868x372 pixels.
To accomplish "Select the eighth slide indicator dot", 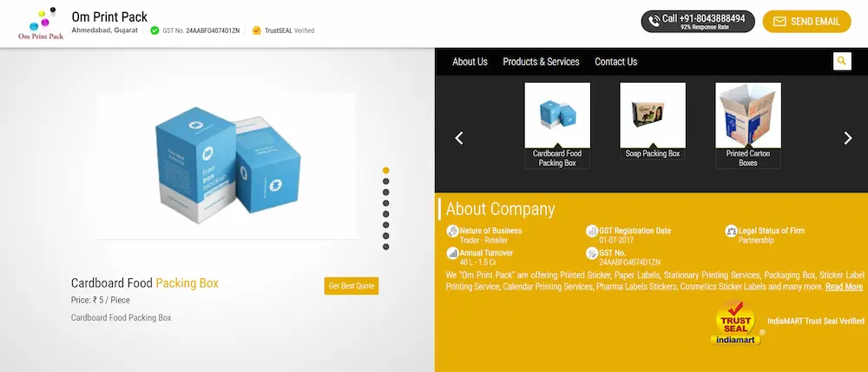I will (x=386, y=247).
